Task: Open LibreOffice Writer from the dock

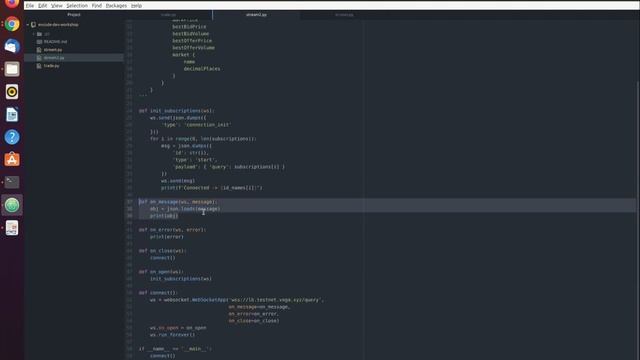Action: pyautogui.click(x=12, y=115)
